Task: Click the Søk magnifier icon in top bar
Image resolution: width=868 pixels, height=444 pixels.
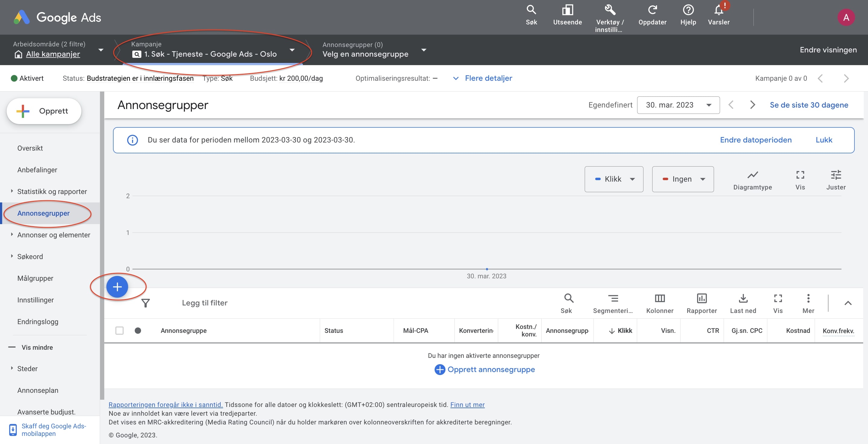Action: [x=531, y=10]
